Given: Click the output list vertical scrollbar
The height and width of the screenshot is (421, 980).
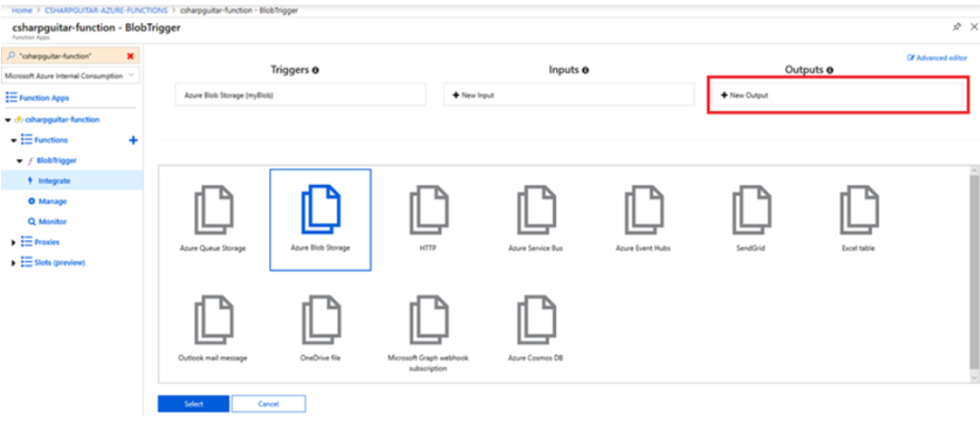Looking at the screenshot, I should 973,272.
